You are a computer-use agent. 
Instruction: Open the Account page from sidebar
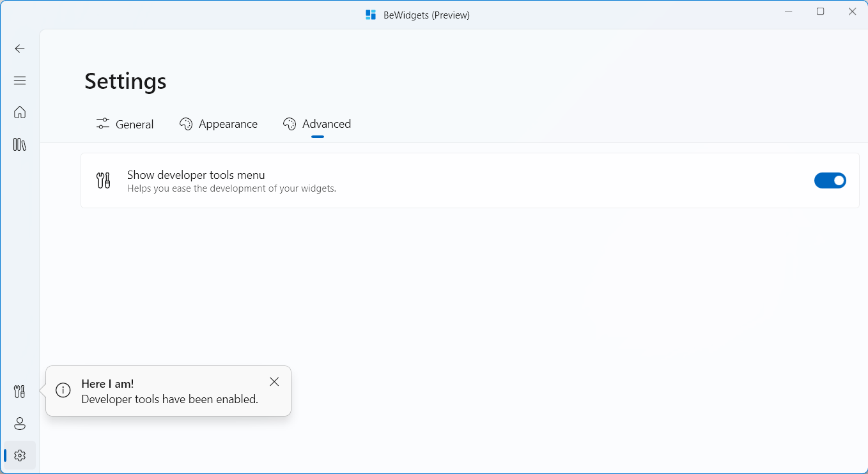tap(20, 424)
